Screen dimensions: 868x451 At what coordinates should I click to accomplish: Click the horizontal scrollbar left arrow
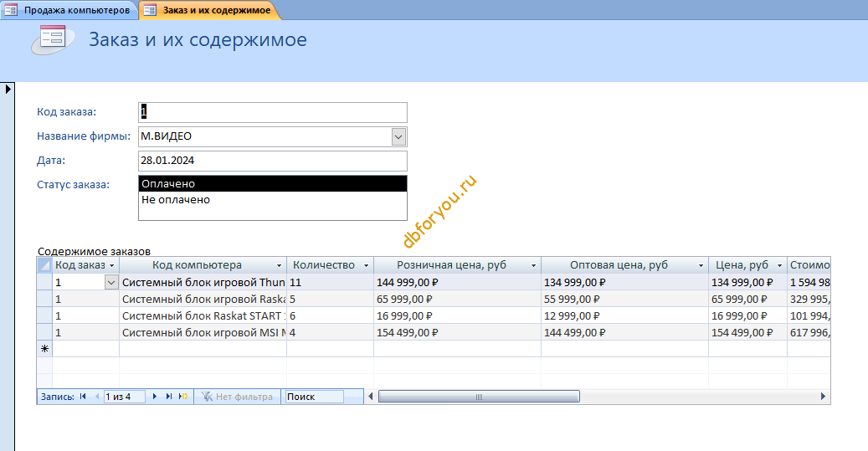370,397
